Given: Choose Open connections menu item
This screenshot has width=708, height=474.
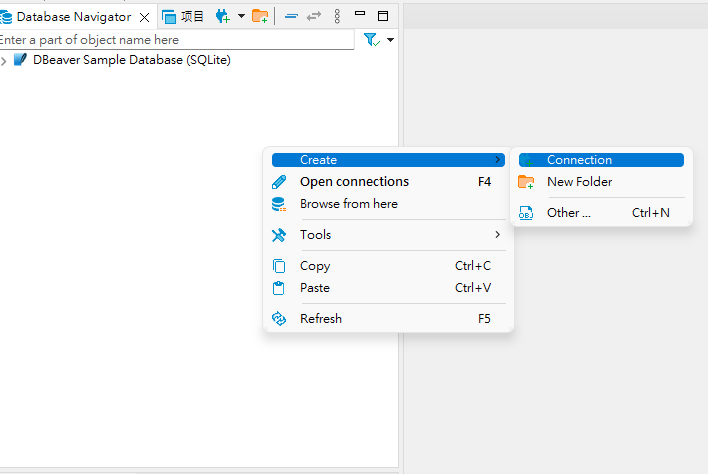Looking at the screenshot, I should (388, 181).
